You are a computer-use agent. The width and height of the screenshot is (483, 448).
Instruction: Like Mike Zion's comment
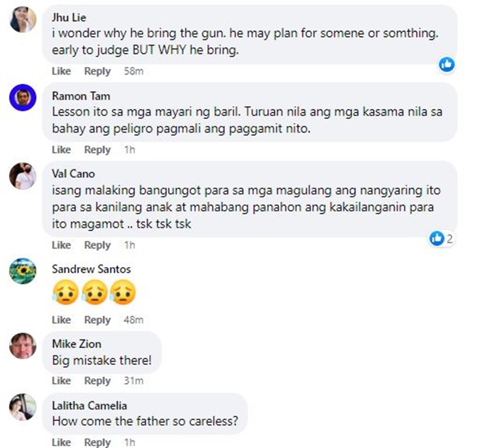pos(61,381)
